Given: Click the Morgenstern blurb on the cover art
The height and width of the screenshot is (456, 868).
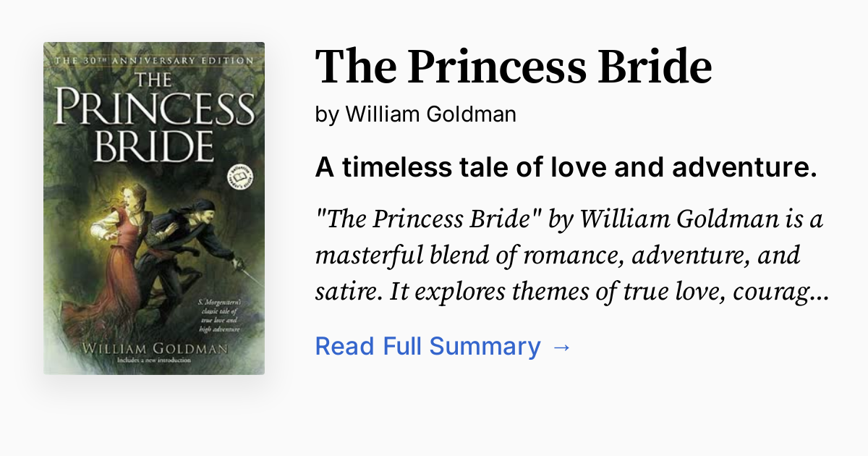Looking at the screenshot, I should (x=220, y=314).
